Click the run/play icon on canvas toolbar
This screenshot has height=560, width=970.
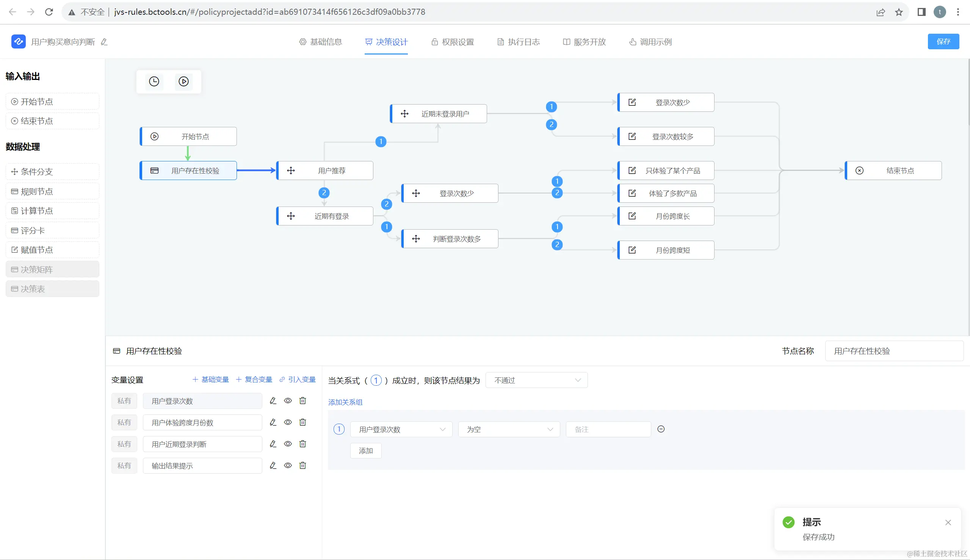(183, 81)
